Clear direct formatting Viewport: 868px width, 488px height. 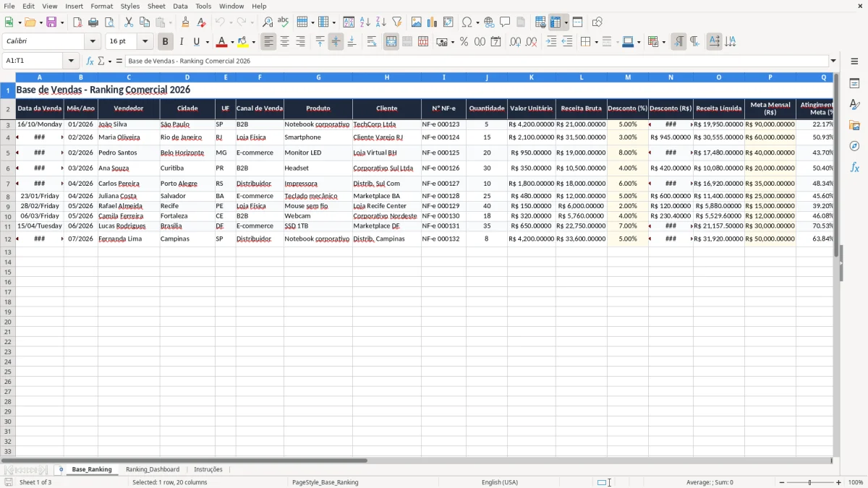point(201,22)
